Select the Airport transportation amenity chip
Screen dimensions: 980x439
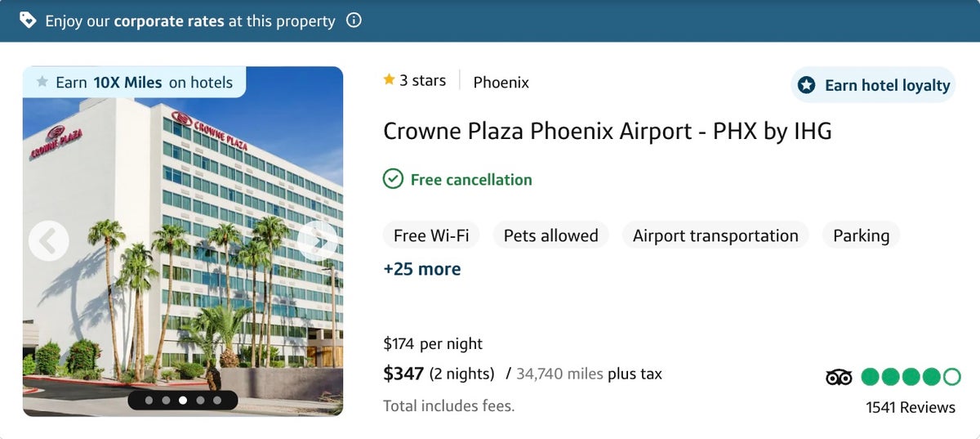tap(715, 235)
